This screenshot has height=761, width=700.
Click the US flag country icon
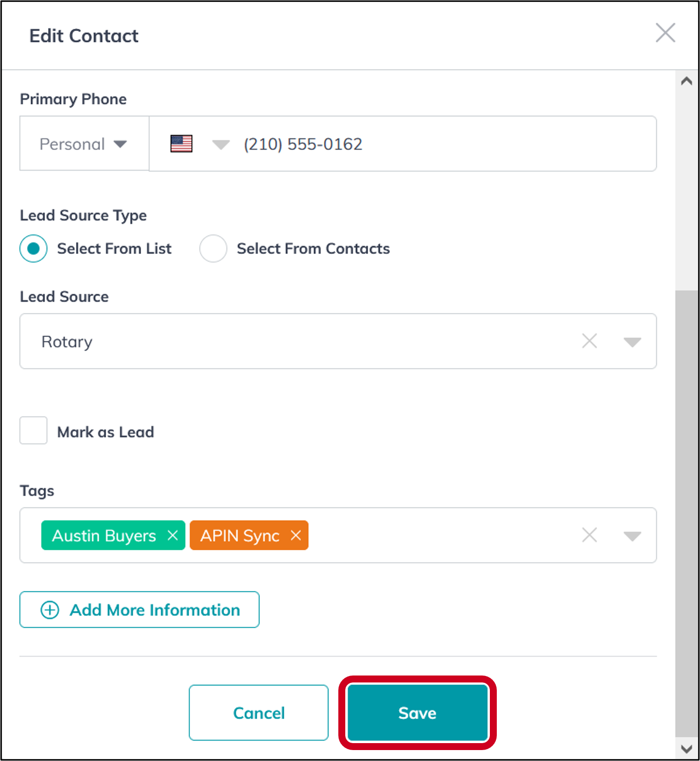(x=181, y=144)
